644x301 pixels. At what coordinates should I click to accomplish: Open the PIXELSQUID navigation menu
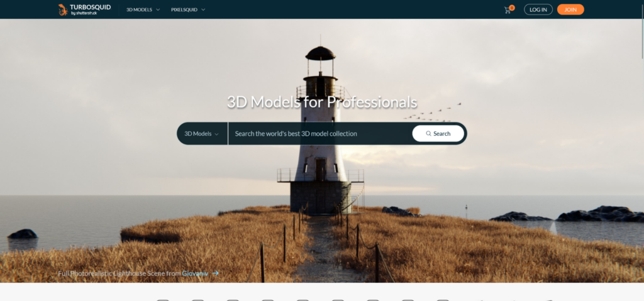(x=184, y=9)
